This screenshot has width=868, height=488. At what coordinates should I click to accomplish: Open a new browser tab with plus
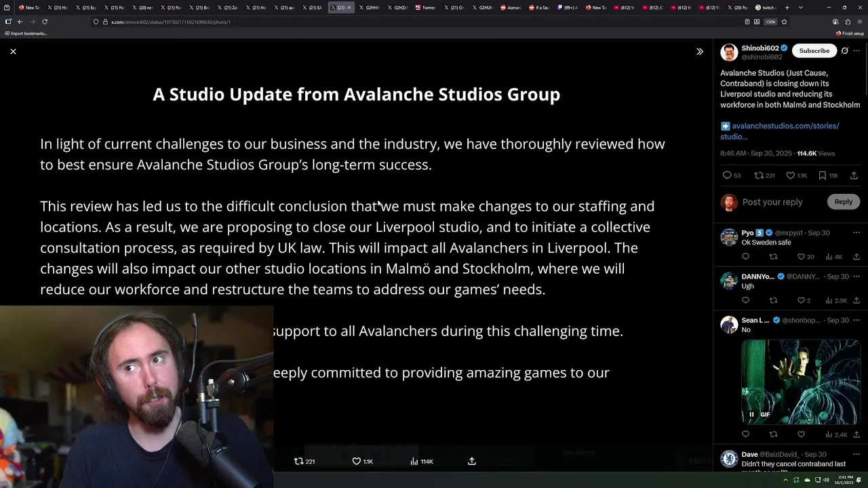pos(787,7)
